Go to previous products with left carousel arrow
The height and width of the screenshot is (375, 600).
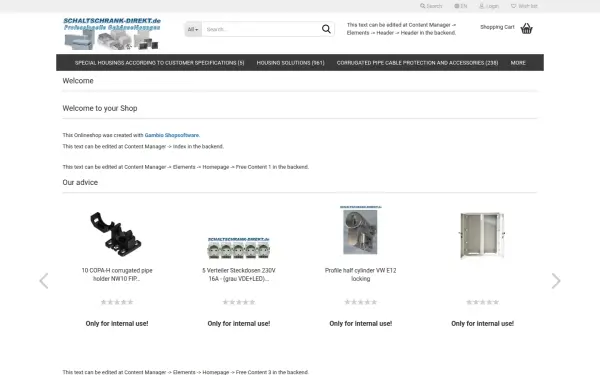[x=44, y=281]
